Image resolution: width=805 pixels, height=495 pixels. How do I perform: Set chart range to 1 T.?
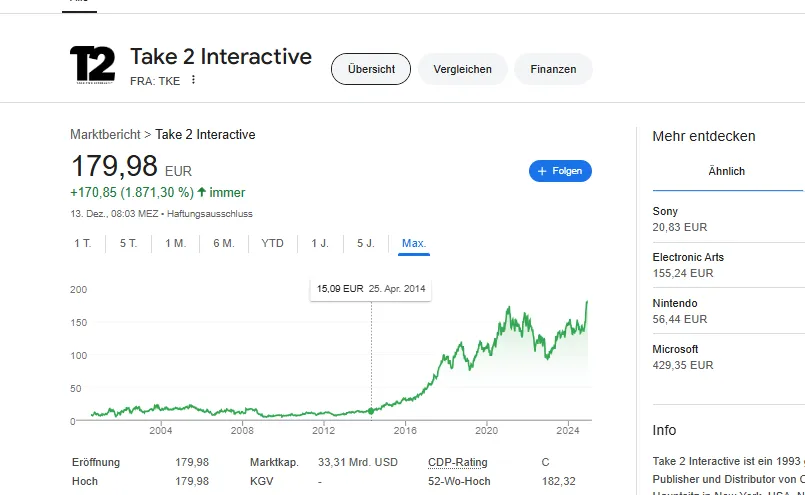coord(83,243)
